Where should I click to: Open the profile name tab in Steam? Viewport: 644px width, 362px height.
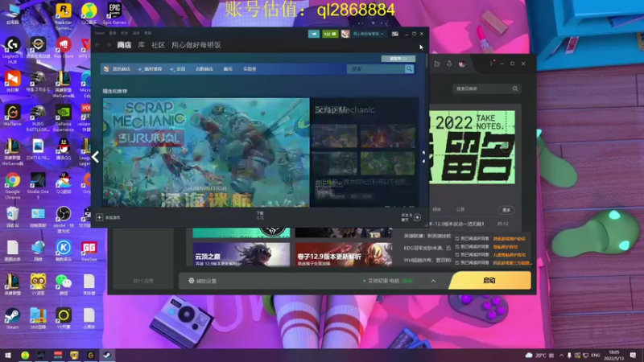(x=196, y=45)
